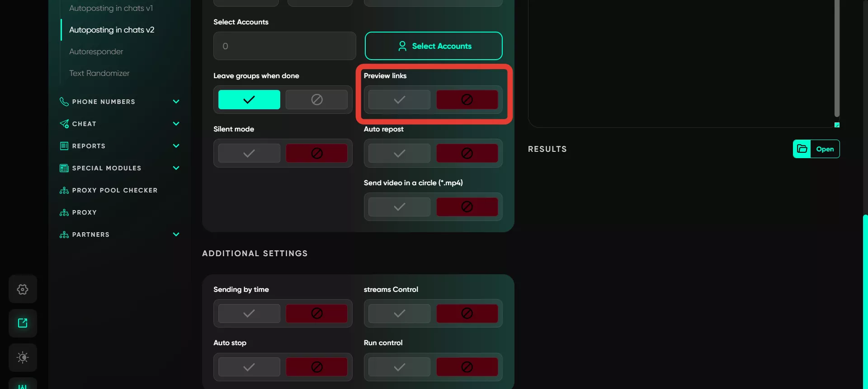Disable Preview links with the red button
Screen dimensions: 868x389
(x=467, y=99)
